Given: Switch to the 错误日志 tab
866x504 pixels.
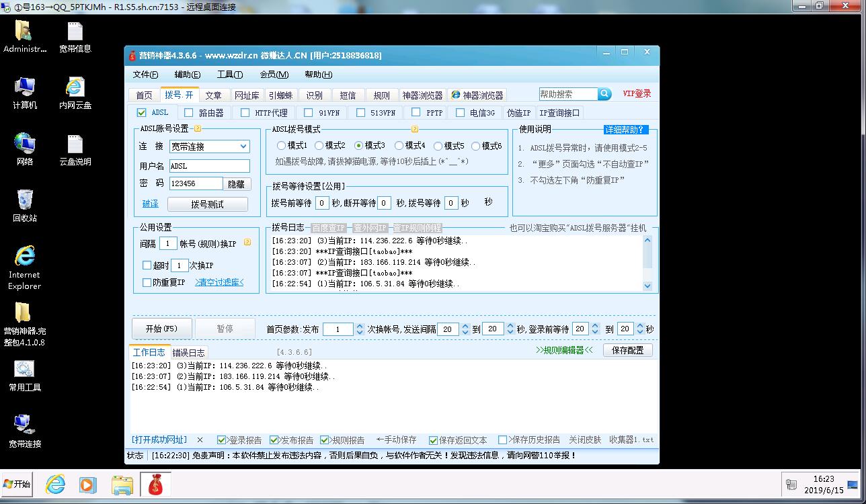Looking at the screenshot, I should pyautogui.click(x=189, y=353).
